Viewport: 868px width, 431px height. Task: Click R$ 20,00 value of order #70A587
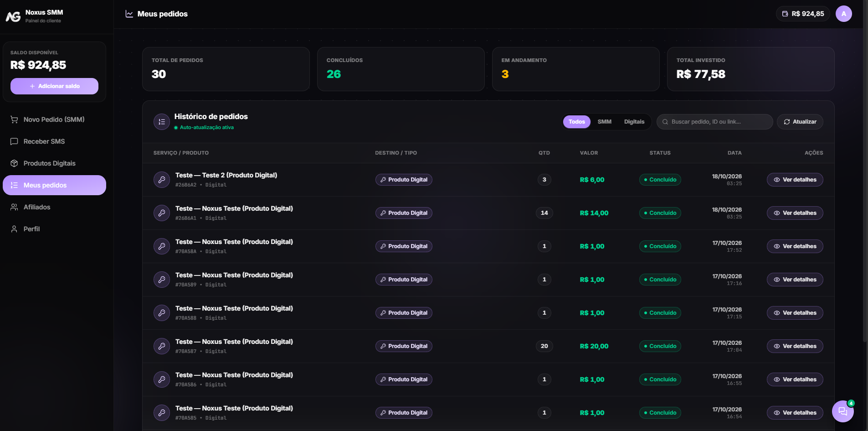pyautogui.click(x=594, y=346)
